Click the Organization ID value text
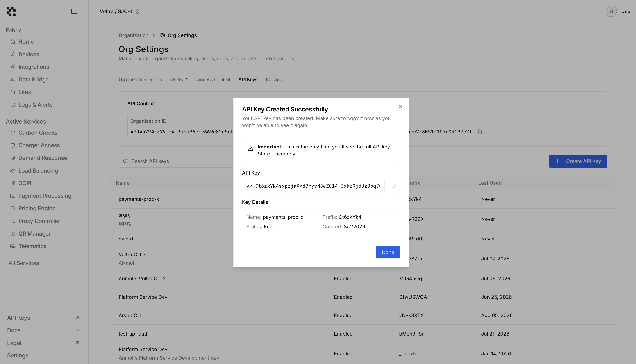 pyautogui.click(x=182, y=132)
